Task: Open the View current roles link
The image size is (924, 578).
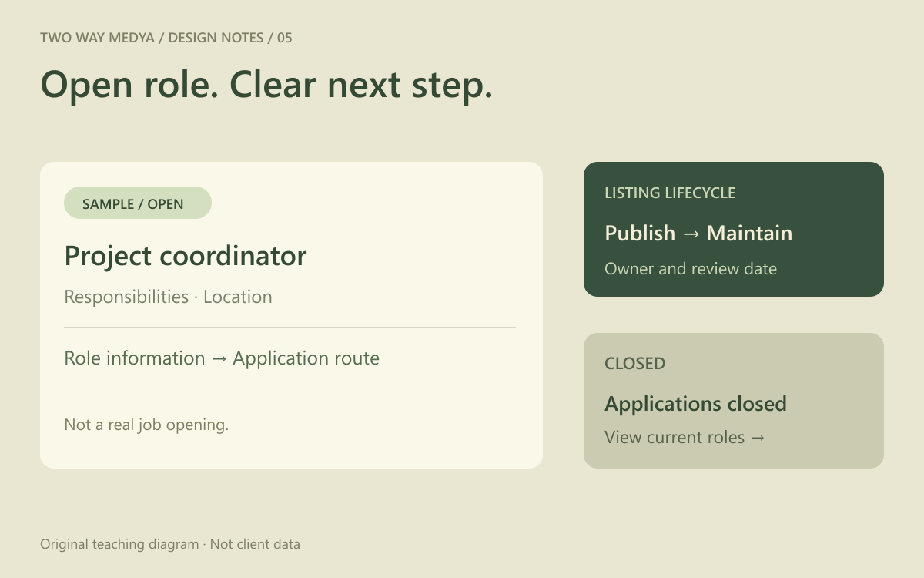Action: 685,437
